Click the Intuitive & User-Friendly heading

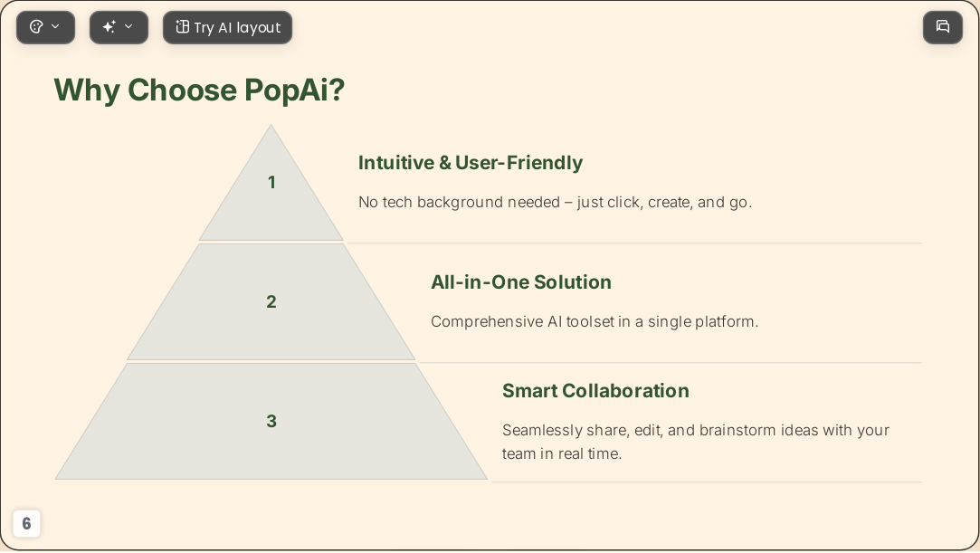point(470,163)
